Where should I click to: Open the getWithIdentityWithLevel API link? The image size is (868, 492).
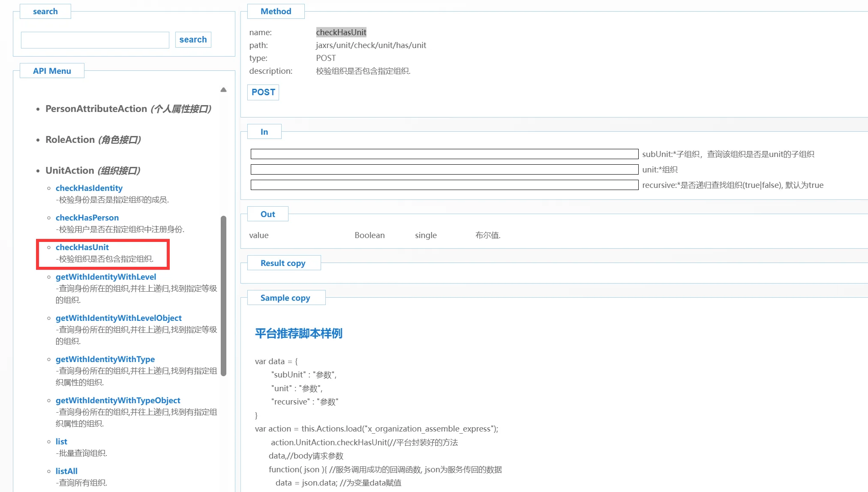tap(105, 277)
